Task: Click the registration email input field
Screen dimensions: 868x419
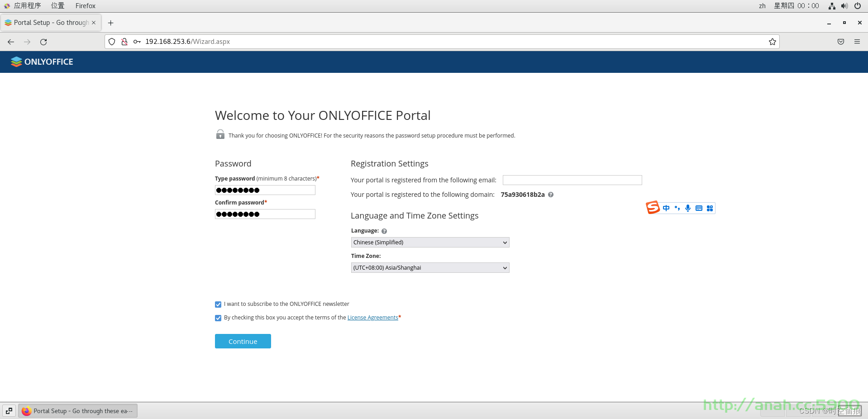Action: [x=572, y=180]
